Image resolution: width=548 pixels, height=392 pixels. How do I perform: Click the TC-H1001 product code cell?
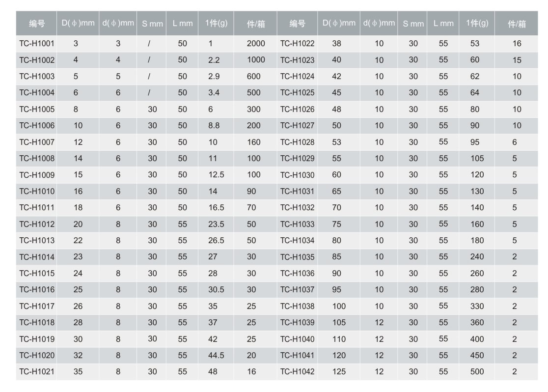(x=37, y=44)
